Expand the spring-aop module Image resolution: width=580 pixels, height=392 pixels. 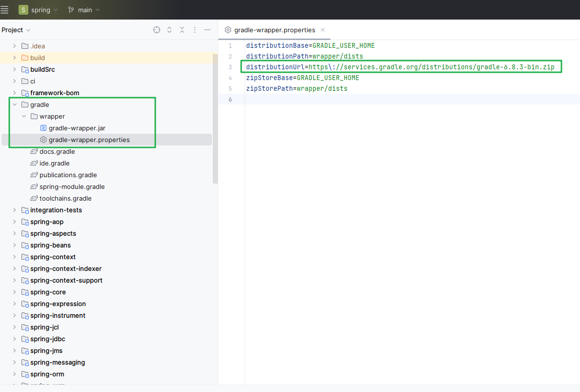15,222
